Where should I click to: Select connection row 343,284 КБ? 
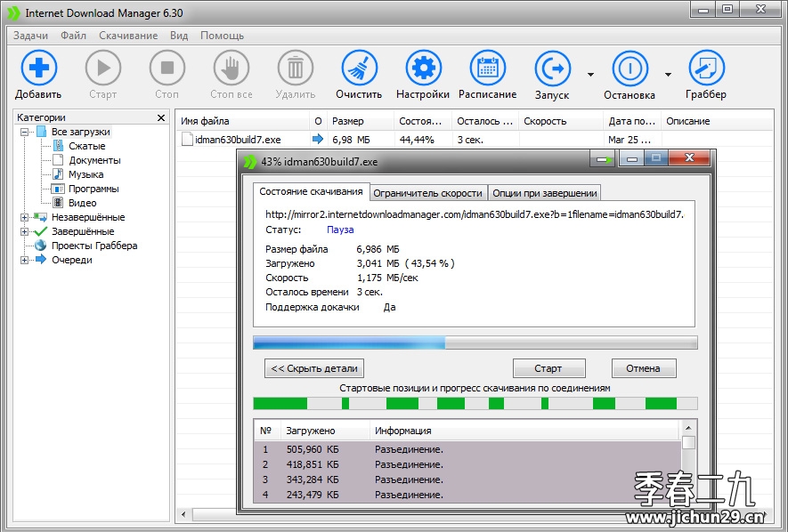click(467, 480)
